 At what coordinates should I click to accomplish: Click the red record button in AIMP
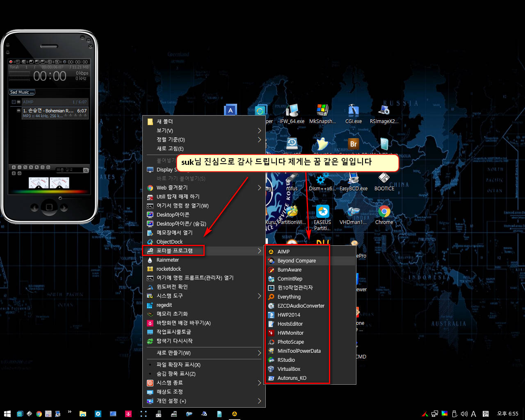[x=11, y=62]
